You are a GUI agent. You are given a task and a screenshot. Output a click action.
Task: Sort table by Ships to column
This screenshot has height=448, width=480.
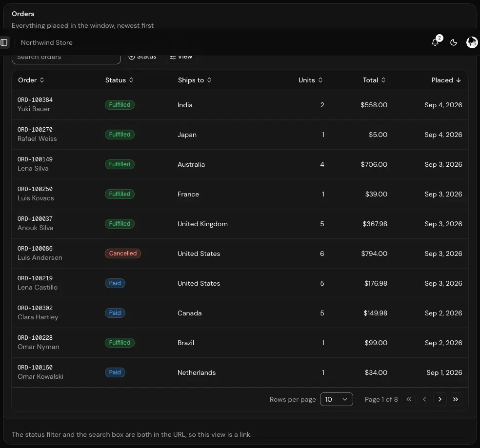point(195,80)
